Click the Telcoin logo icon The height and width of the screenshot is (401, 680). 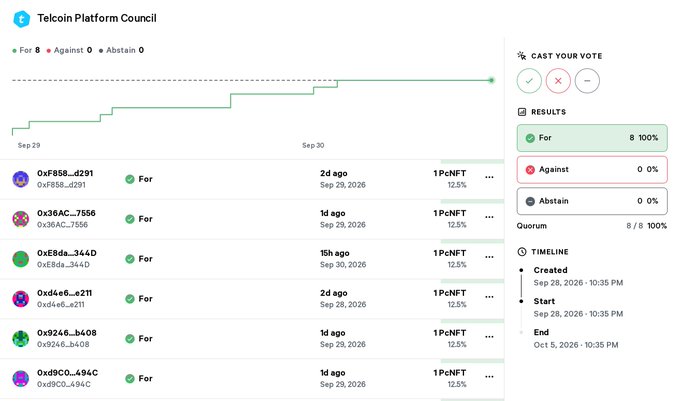(21, 19)
